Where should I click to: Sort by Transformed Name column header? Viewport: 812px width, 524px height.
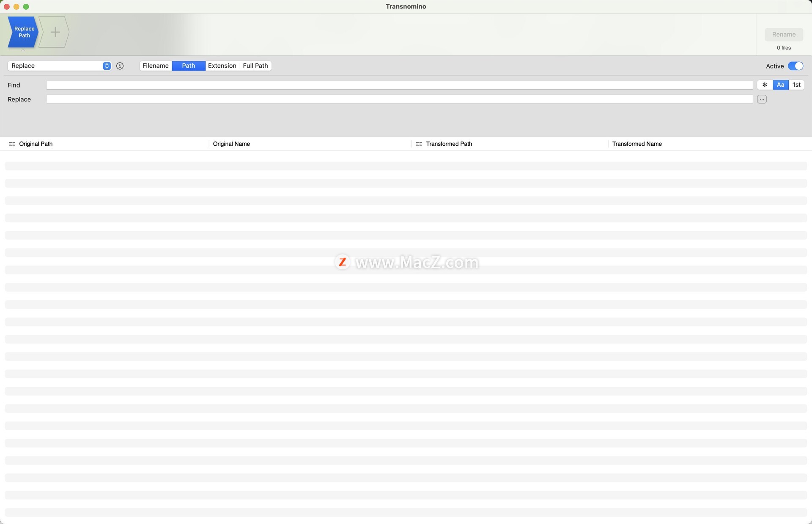[637, 144]
